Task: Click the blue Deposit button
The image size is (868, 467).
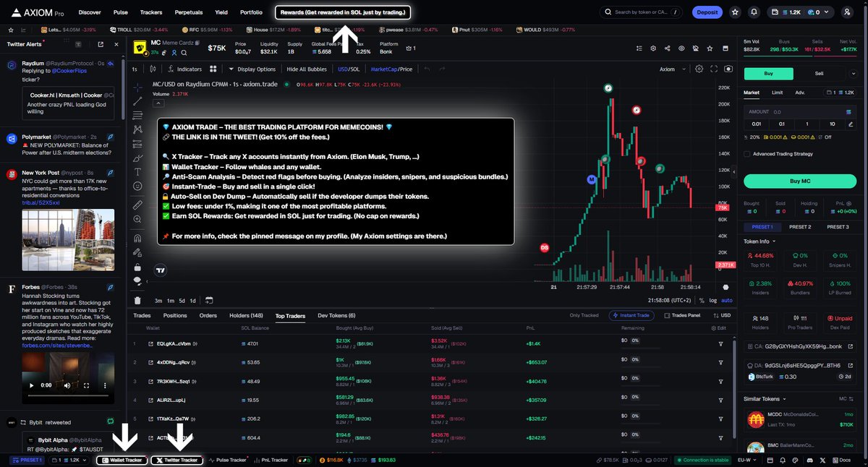Action: (x=707, y=12)
